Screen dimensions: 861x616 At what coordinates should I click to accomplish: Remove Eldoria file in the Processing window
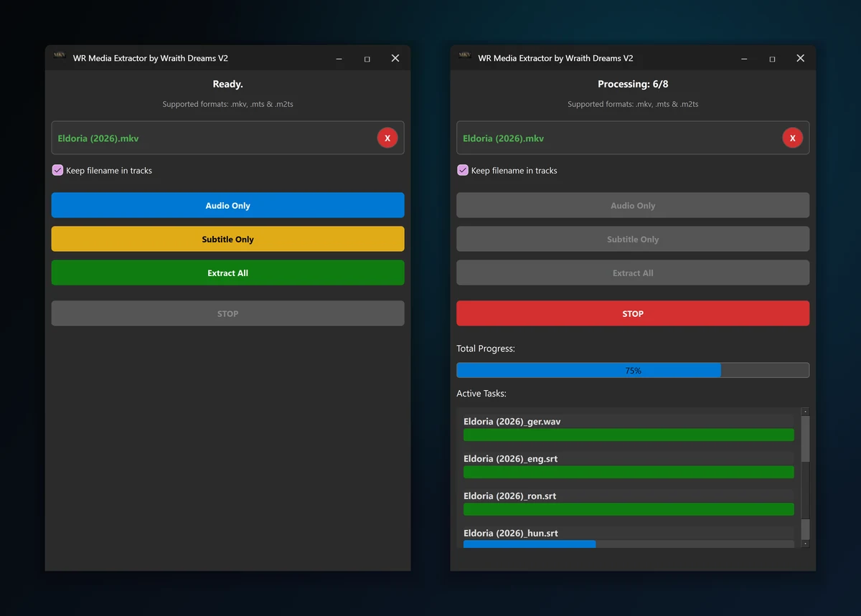click(793, 138)
